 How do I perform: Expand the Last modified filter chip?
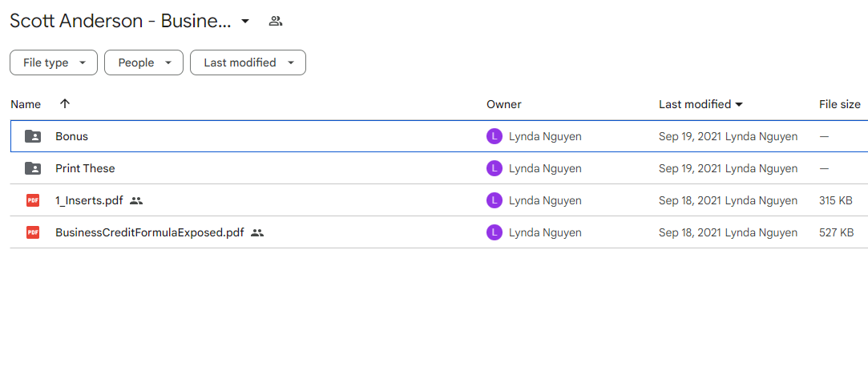coord(248,62)
